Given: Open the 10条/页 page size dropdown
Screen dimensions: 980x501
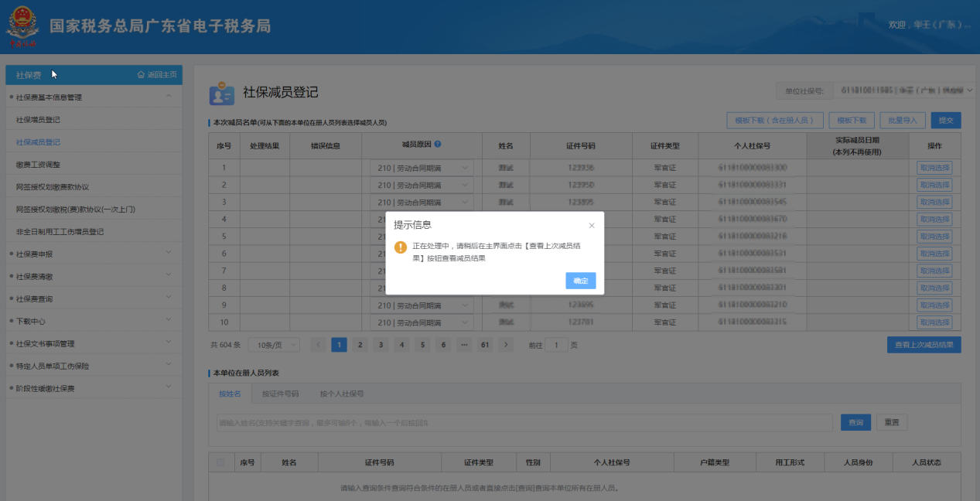Looking at the screenshot, I should (x=278, y=345).
